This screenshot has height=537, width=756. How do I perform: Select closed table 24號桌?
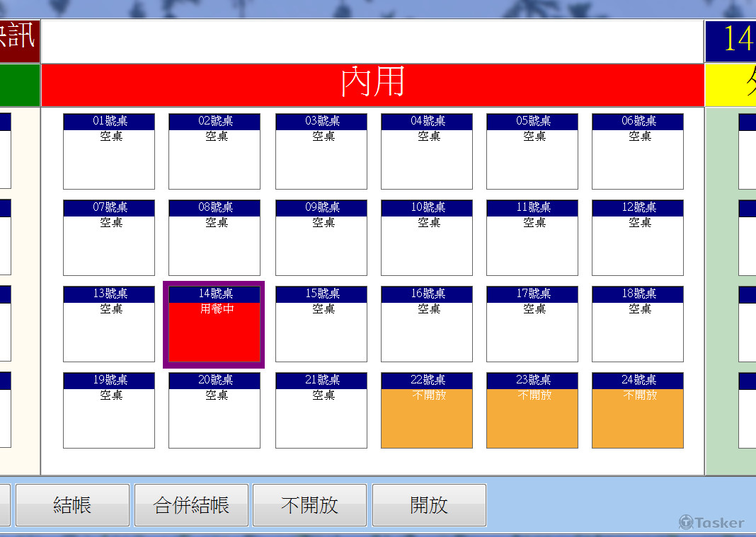point(638,410)
